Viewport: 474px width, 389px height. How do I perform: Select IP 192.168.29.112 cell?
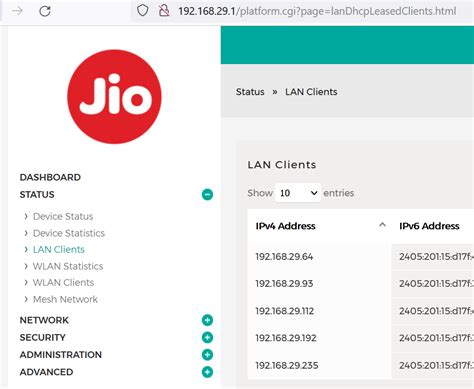pyautogui.click(x=285, y=311)
